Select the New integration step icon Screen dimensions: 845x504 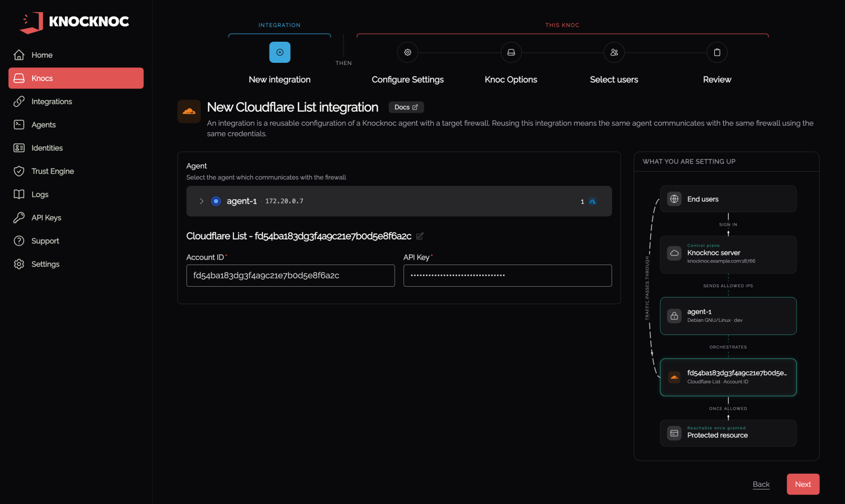(280, 52)
